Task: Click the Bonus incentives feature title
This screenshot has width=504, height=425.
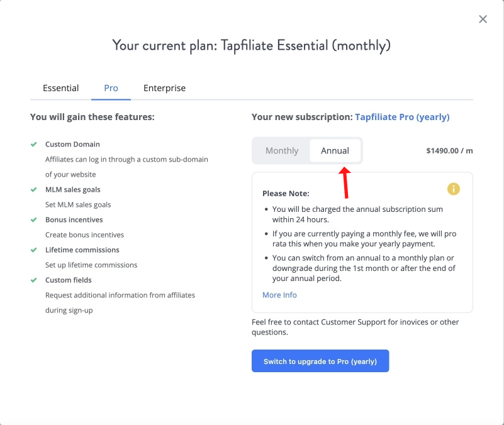Action: (74, 219)
